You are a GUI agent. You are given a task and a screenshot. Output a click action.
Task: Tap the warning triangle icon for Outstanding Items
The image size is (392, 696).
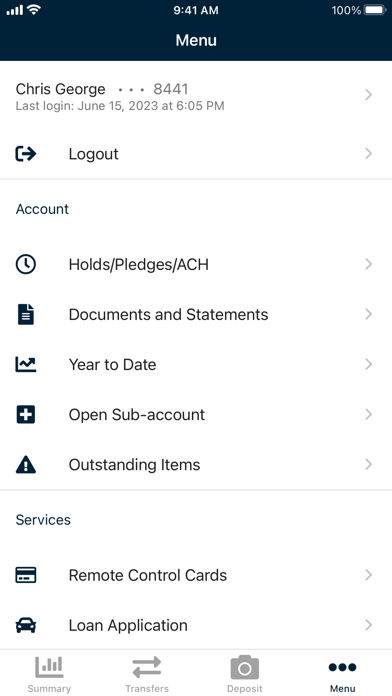[x=26, y=465]
